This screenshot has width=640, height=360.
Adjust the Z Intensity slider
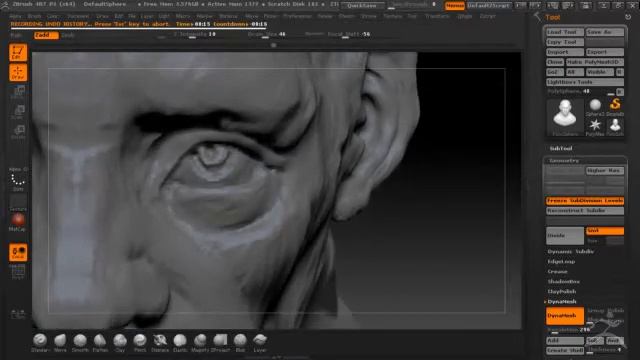pos(194,35)
